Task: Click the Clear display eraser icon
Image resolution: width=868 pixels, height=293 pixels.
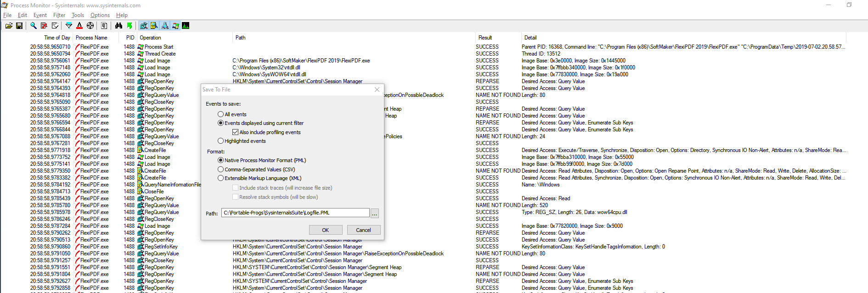Action: 55,26
